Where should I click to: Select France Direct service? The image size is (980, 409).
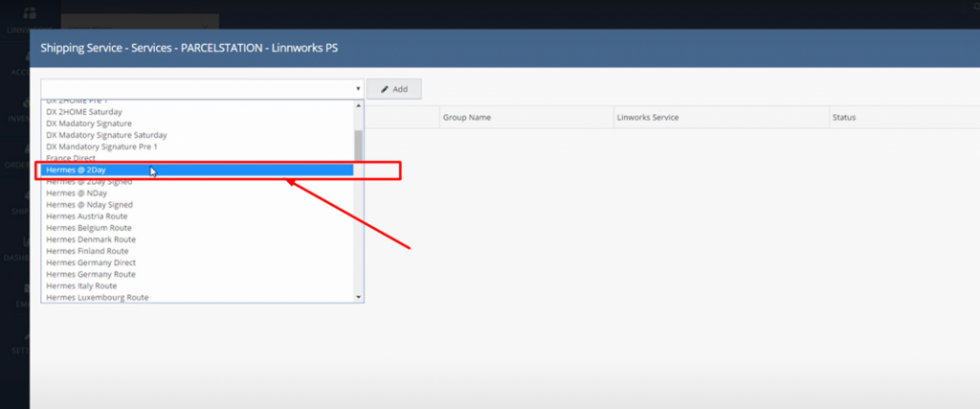(197, 158)
